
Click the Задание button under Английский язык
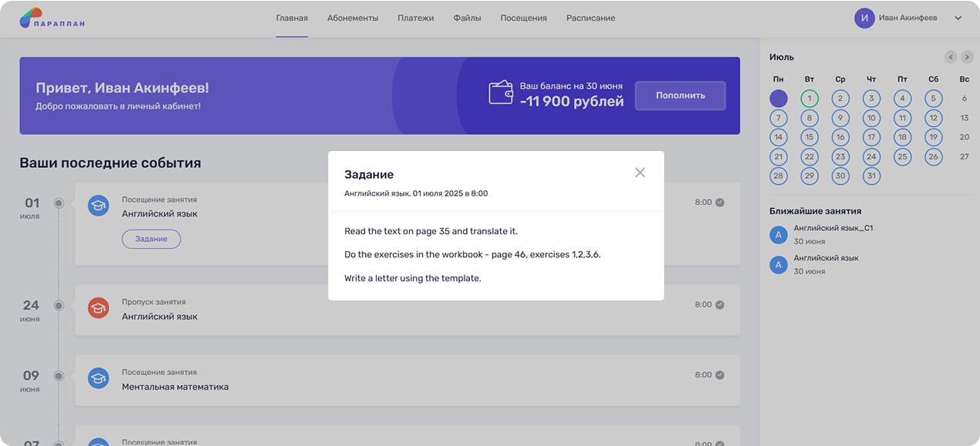click(x=151, y=239)
